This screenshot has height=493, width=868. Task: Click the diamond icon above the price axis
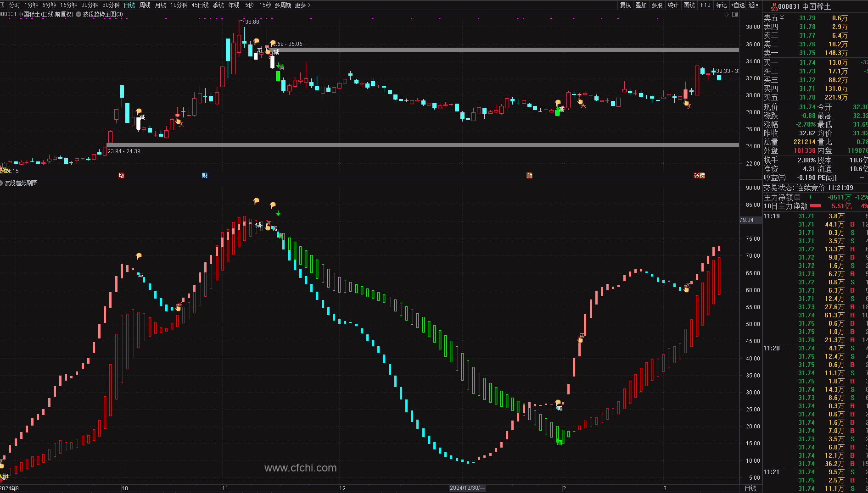[x=727, y=15]
